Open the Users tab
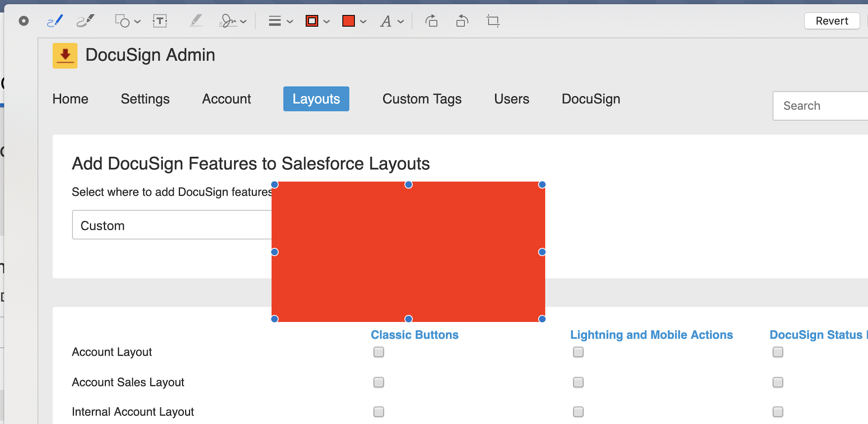 (x=511, y=99)
